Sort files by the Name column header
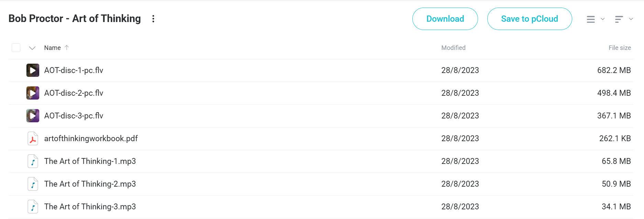644x219 pixels. (x=53, y=48)
